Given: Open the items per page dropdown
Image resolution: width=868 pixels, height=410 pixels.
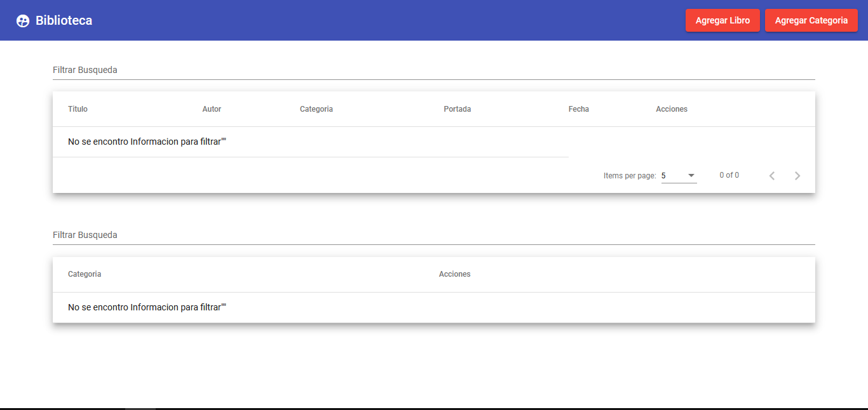Looking at the screenshot, I should coord(679,175).
